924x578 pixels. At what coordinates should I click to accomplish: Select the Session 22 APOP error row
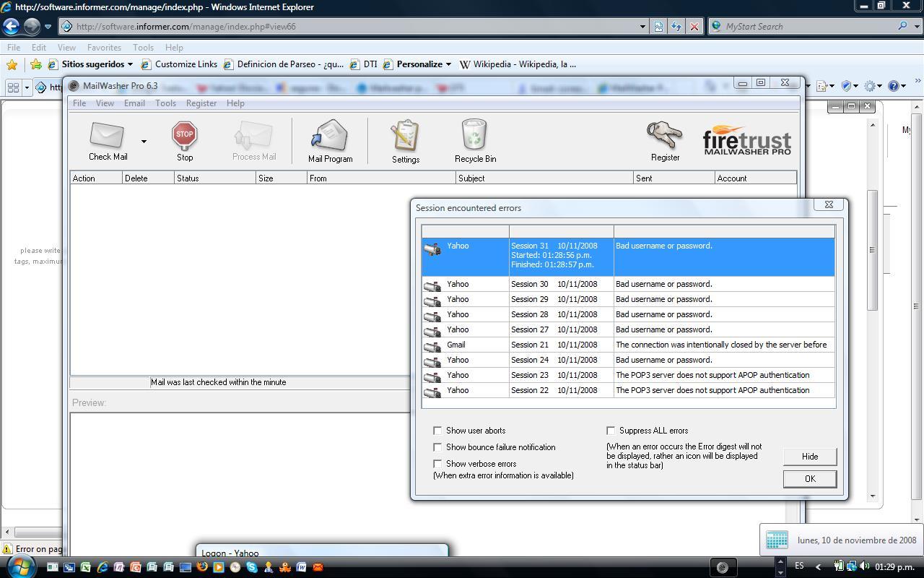pyautogui.click(x=628, y=390)
